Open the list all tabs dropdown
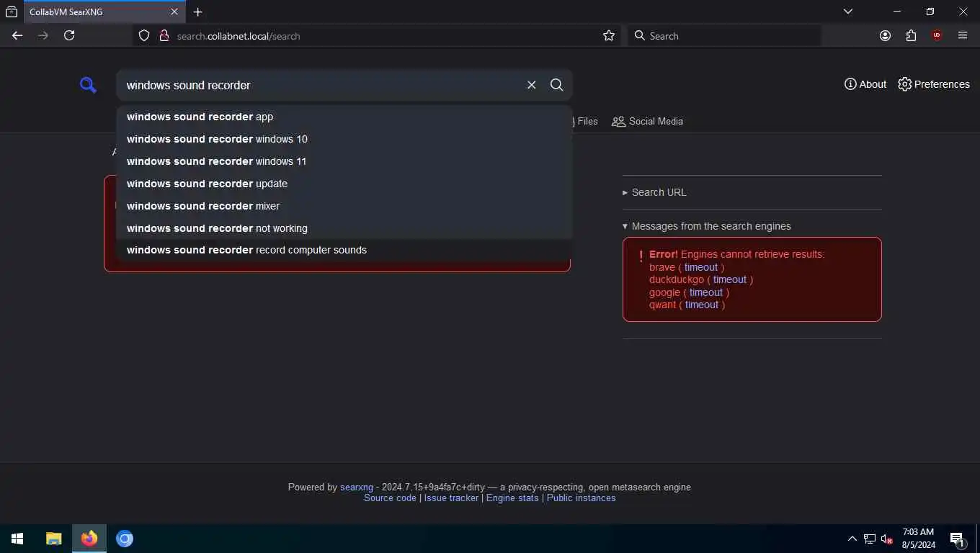Image resolution: width=980 pixels, height=553 pixels. 848,12
